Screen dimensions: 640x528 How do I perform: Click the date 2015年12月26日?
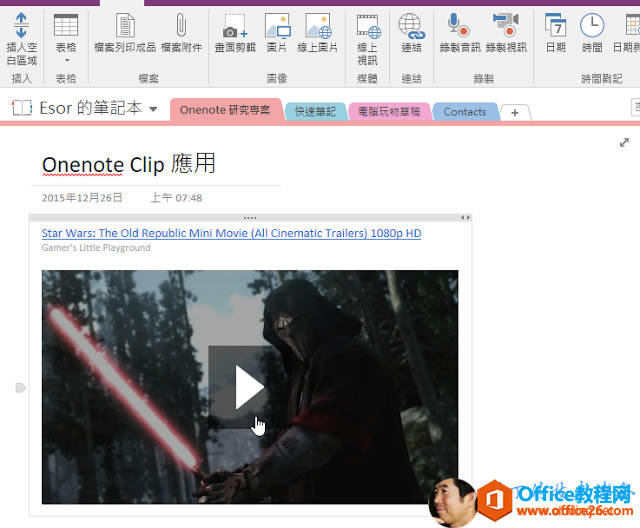(82, 198)
